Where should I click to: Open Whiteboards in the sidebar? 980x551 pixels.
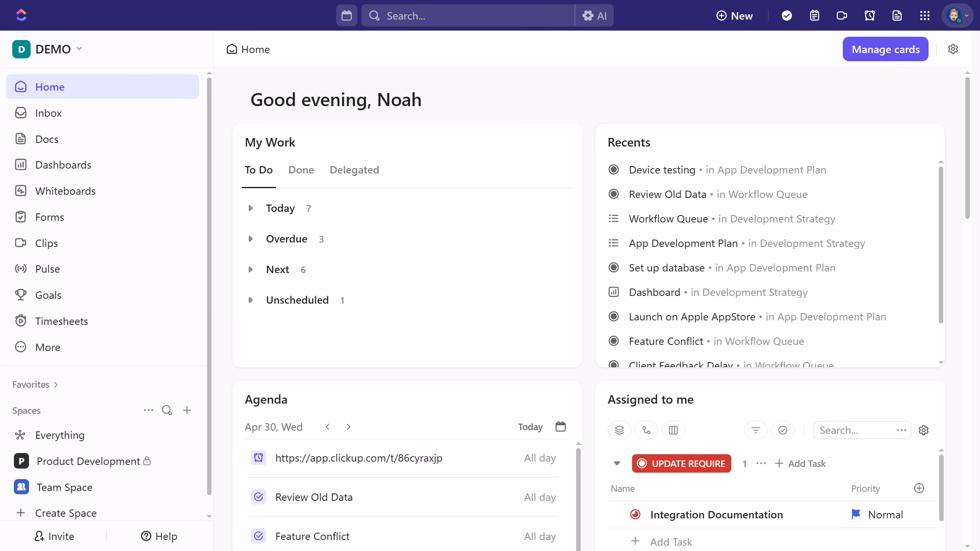102,191
